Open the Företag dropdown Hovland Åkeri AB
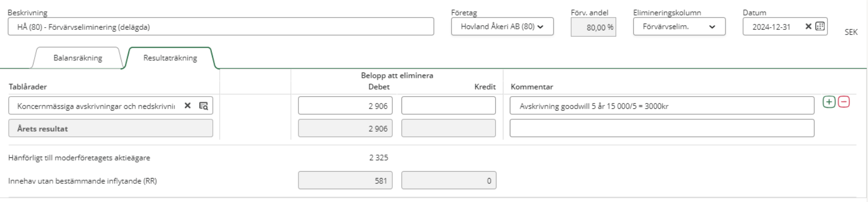This screenshot has width=868, height=202. (502, 27)
